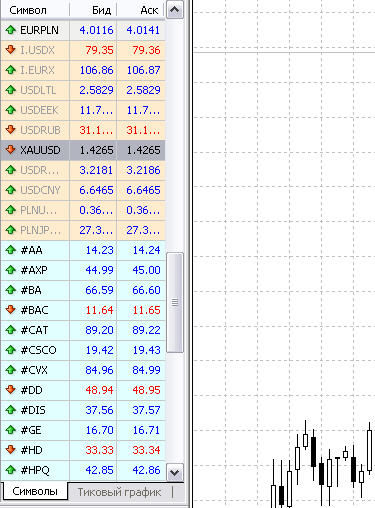375x508 pixels.
Task: Select the #CSCO stock symbol
Action: click(38, 350)
